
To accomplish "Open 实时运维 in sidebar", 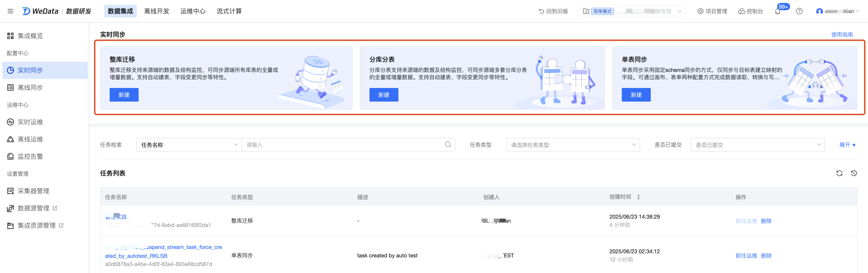I will click(x=30, y=122).
